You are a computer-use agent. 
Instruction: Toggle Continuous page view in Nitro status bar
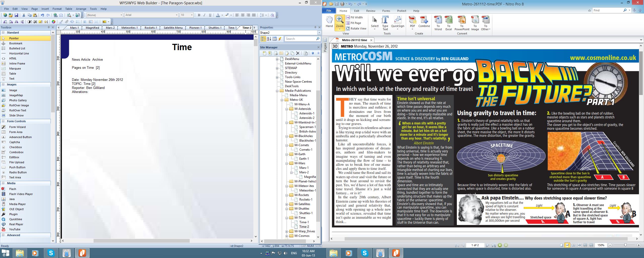click(567, 245)
